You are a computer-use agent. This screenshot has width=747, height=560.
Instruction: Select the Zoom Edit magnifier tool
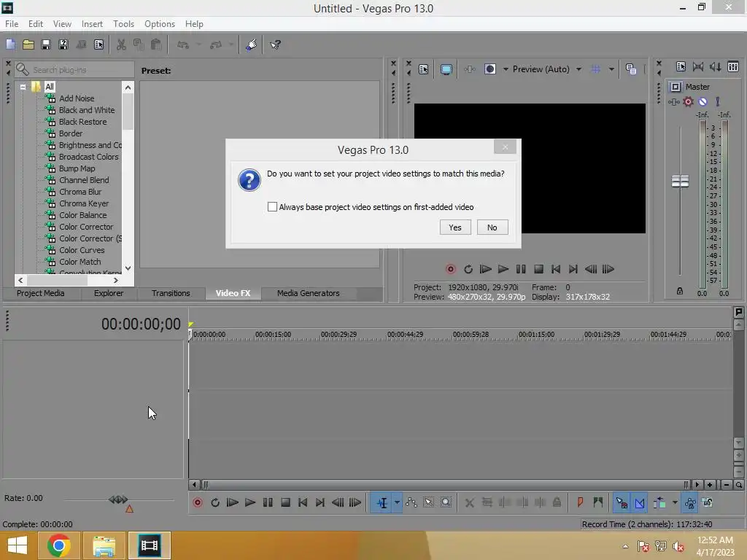[x=446, y=502]
